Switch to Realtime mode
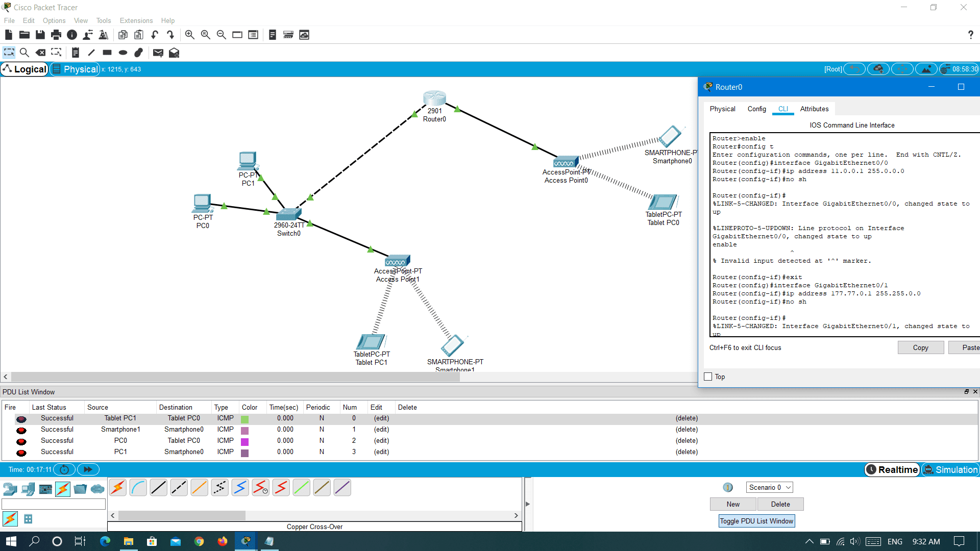The height and width of the screenshot is (551, 980). tap(892, 469)
